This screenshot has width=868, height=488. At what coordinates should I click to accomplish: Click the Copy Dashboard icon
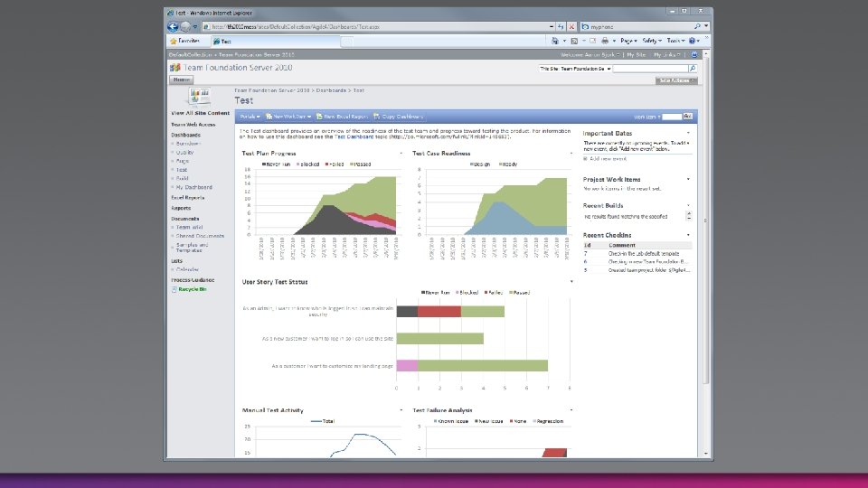[x=377, y=117]
